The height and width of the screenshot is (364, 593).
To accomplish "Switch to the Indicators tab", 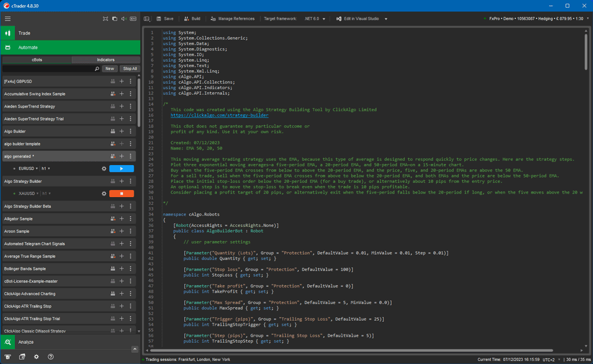I will click(x=106, y=60).
